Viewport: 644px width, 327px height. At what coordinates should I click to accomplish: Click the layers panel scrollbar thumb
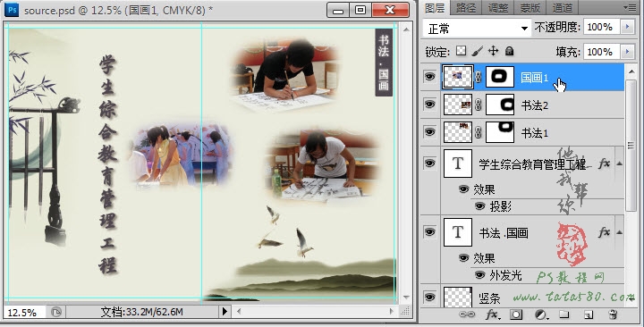pyautogui.click(x=631, y=146)
